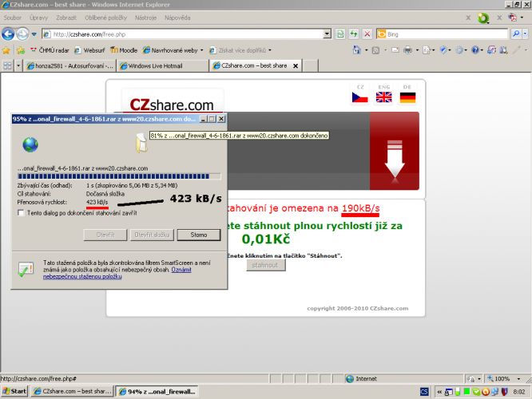This screenshot has width=532, height=399.
Task: Close the CZshare.com tab
Action: tap(296, 65)
